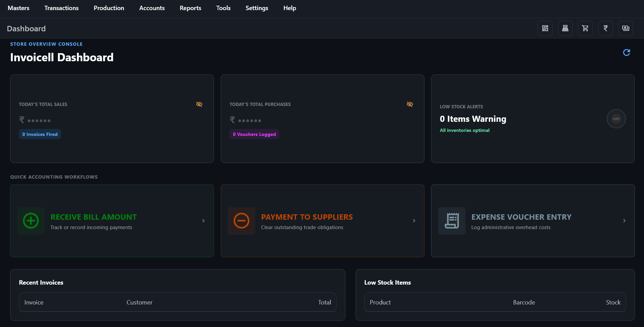Viewport: 644px width, 327px height.
Task: Click the Recent Invoices heading
Action: click(41, 283)
